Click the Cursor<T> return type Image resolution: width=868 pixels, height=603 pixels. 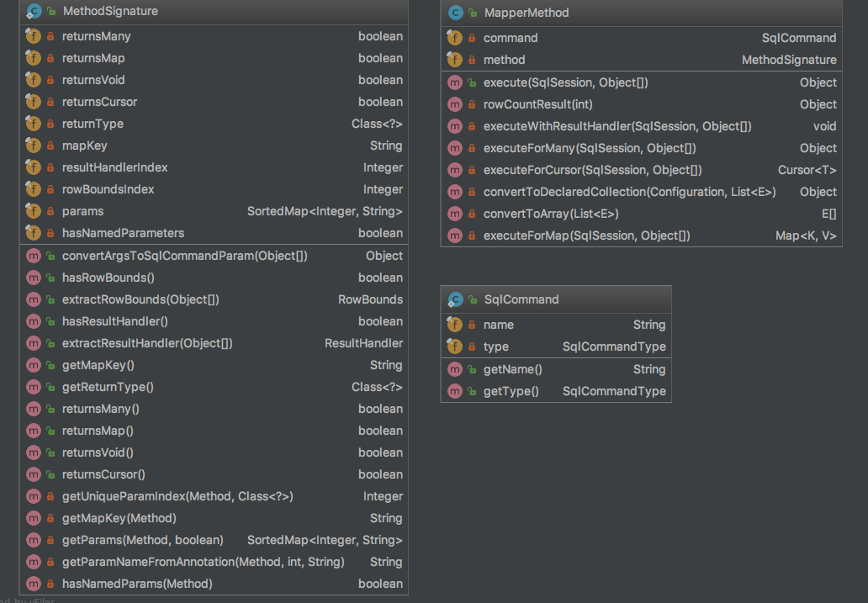(807, 171)
